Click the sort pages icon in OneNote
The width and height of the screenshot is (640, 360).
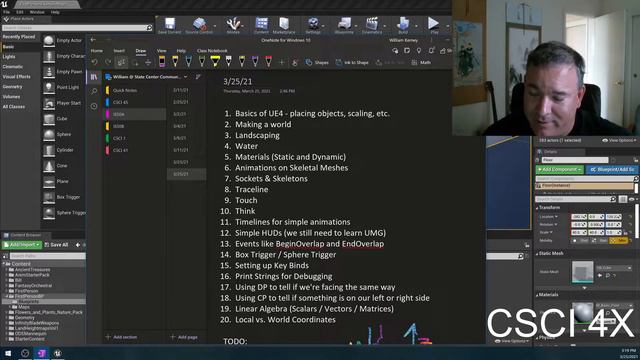coord(198,77)
